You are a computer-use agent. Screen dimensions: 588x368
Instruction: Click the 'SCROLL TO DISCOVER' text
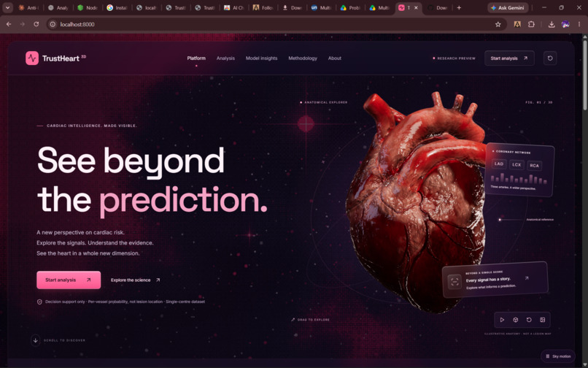tap(64, 340)
